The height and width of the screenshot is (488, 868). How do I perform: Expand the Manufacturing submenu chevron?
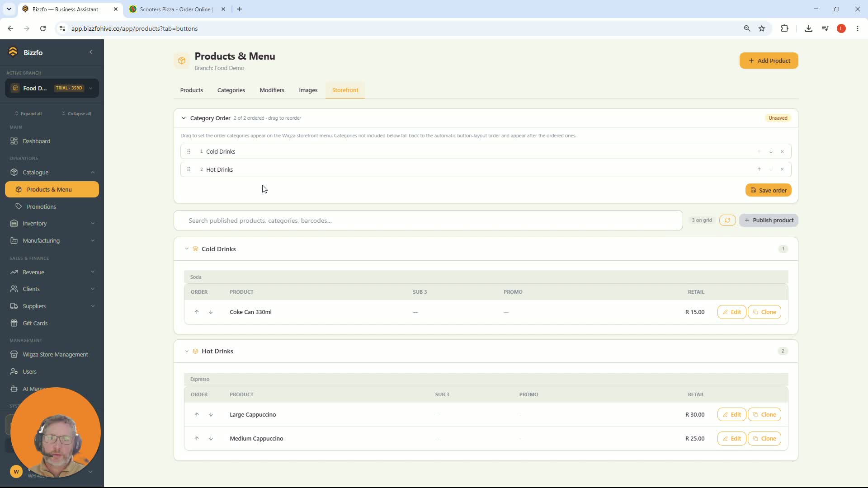(93, 240)
